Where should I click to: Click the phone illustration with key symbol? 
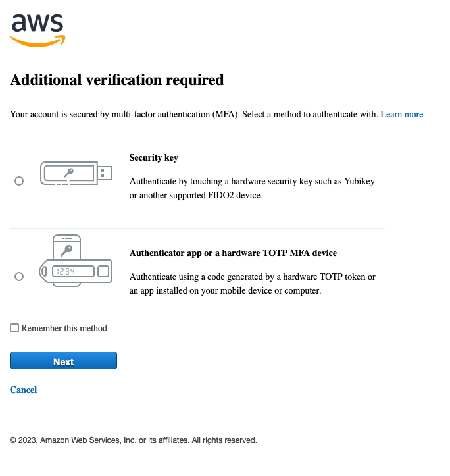[x=66, y=247]
